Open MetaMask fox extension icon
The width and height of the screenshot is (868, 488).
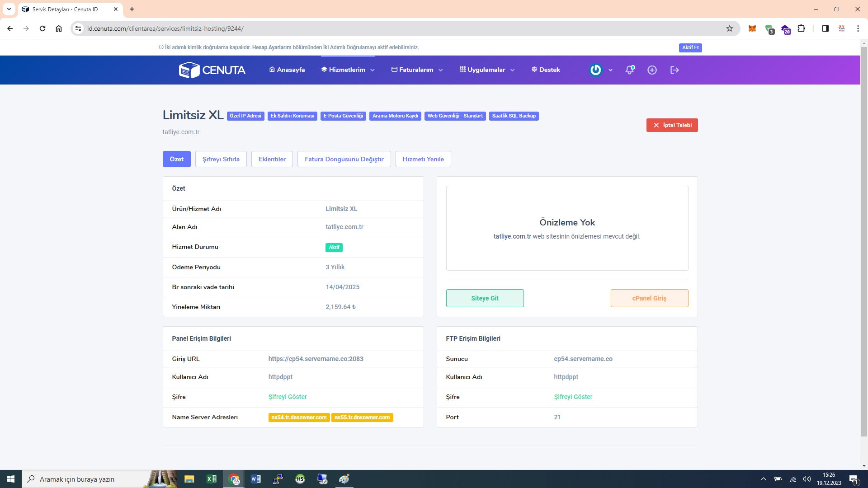(752, 28)
